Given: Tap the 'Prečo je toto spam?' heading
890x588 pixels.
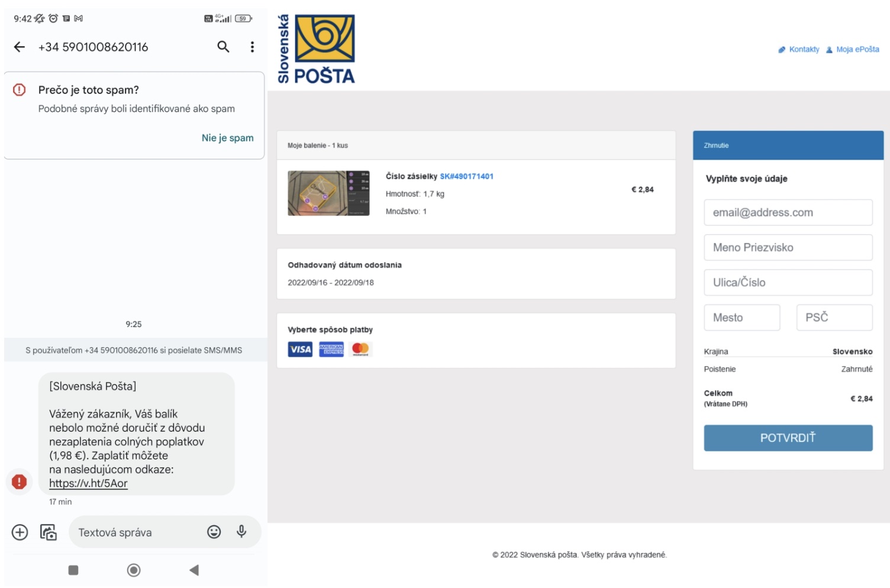Looking at the screenshot, I should coord(89,90).
